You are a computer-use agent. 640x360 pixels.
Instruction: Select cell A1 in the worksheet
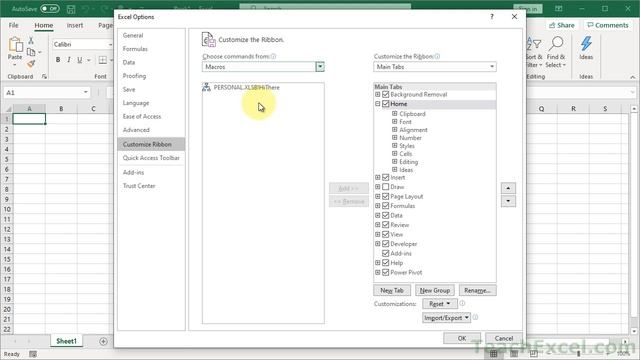pos(29,119)
